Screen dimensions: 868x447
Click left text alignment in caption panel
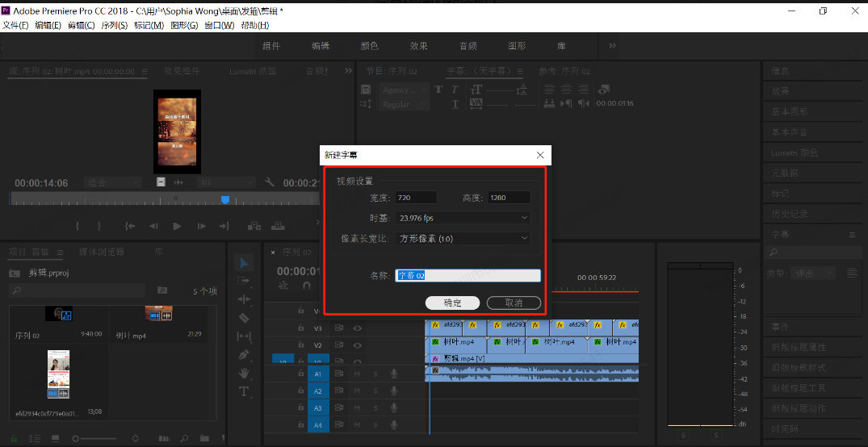(x=549, y=89)
